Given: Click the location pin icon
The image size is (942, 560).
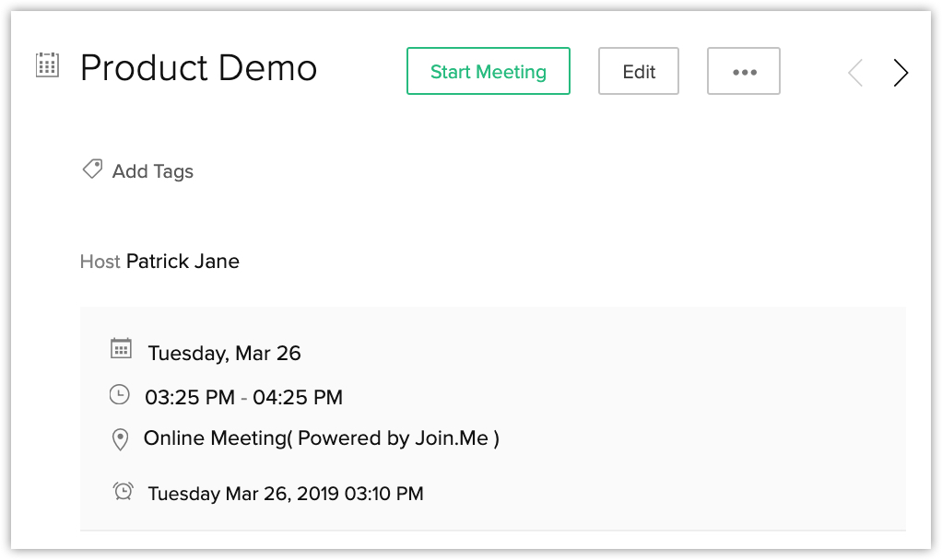Looking at the screenshot, I should click(x=120, y=439).
